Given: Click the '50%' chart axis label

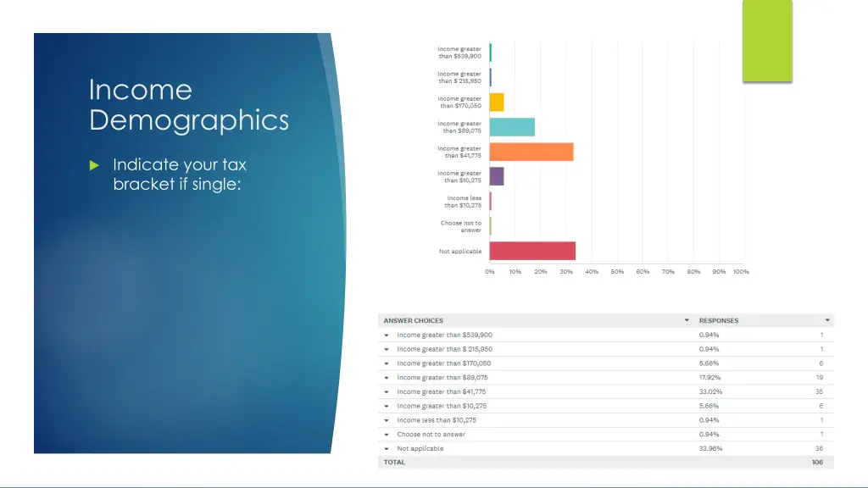Looking at the screenshot, I should coord(617,272).
